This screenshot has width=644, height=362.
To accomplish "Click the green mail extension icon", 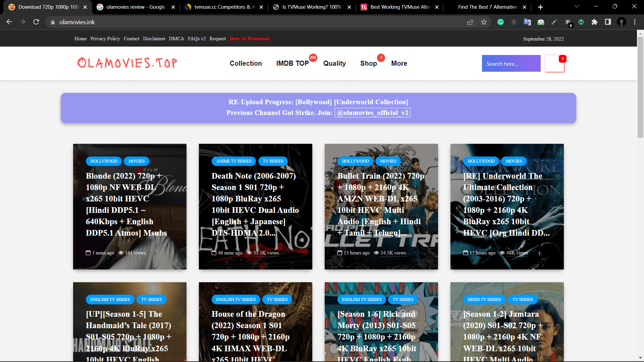I will 541,22.
